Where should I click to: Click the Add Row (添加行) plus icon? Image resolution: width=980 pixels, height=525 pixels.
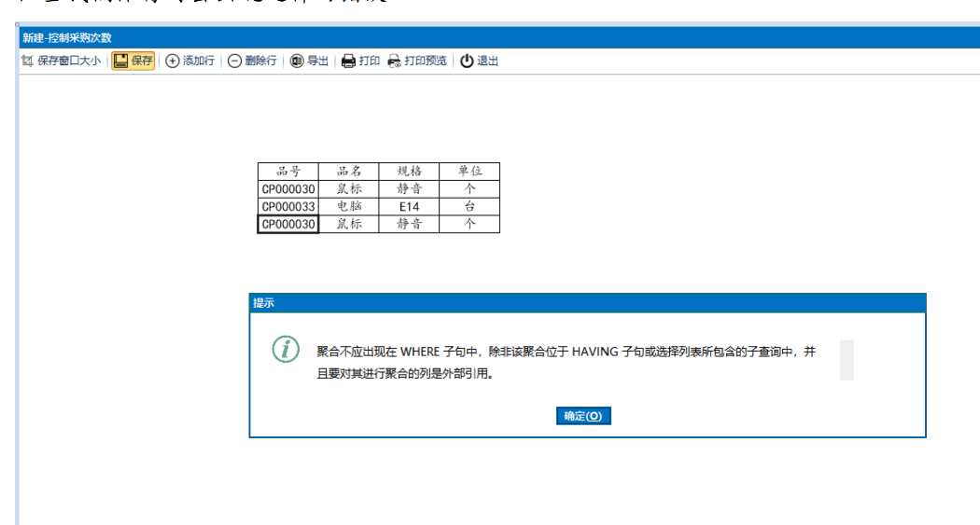click(x=173, y=62)
